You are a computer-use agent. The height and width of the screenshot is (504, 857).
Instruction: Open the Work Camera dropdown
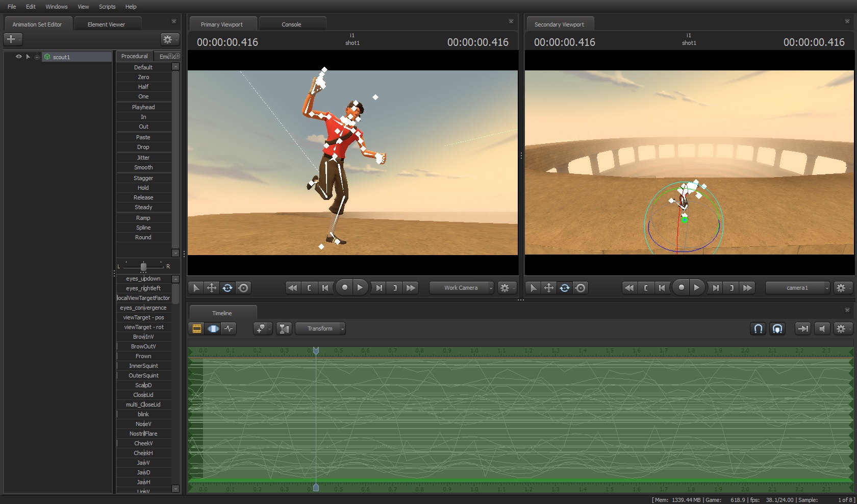462,288
